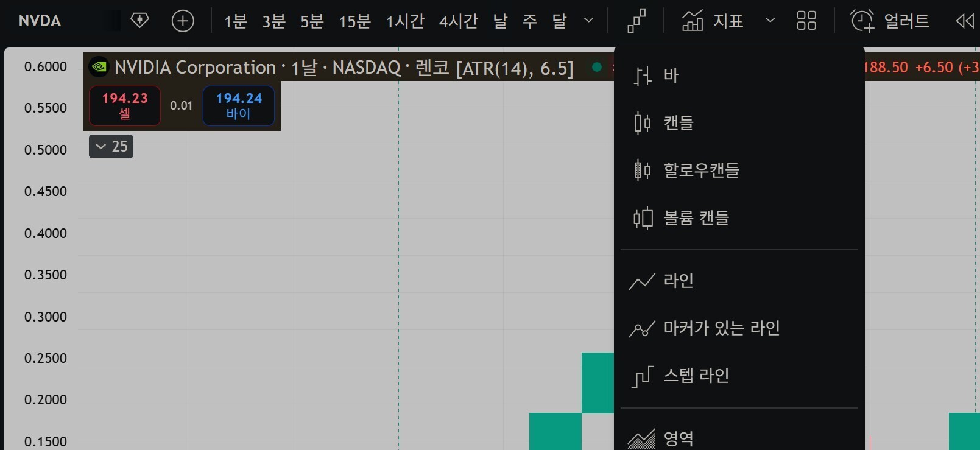Click the 194.24 바이 buy button

tap(239, 106)
